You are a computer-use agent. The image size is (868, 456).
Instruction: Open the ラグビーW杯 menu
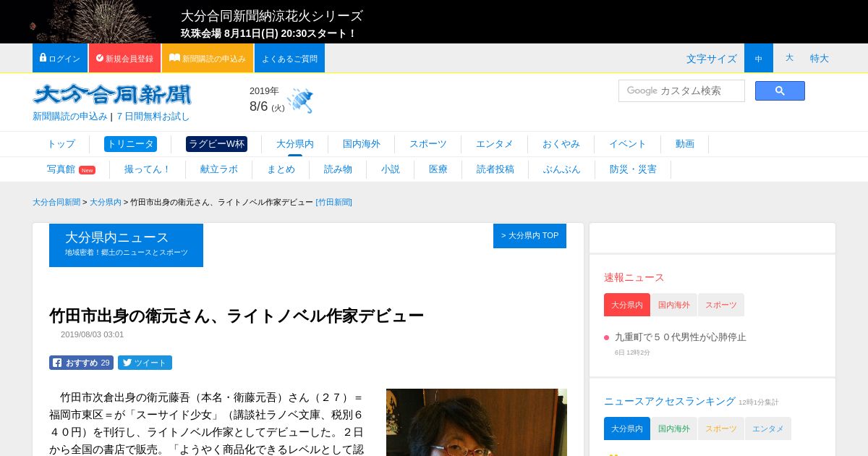click(216, 144)
